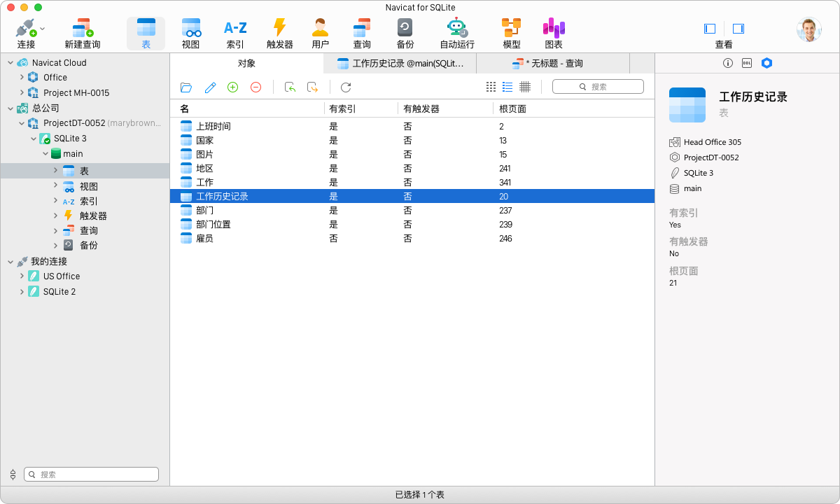Expand the Office project node
This screenshot has width=840, height=504.
22,78
